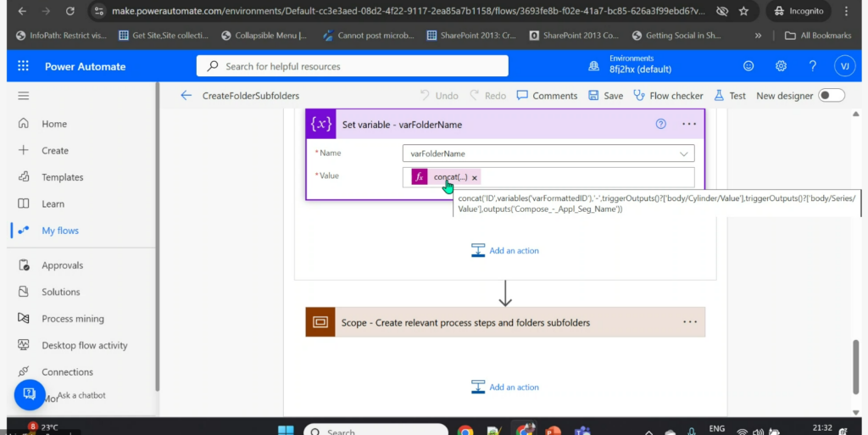Open Power Automate settings gear
868x435 pixels.
point(781,66)
